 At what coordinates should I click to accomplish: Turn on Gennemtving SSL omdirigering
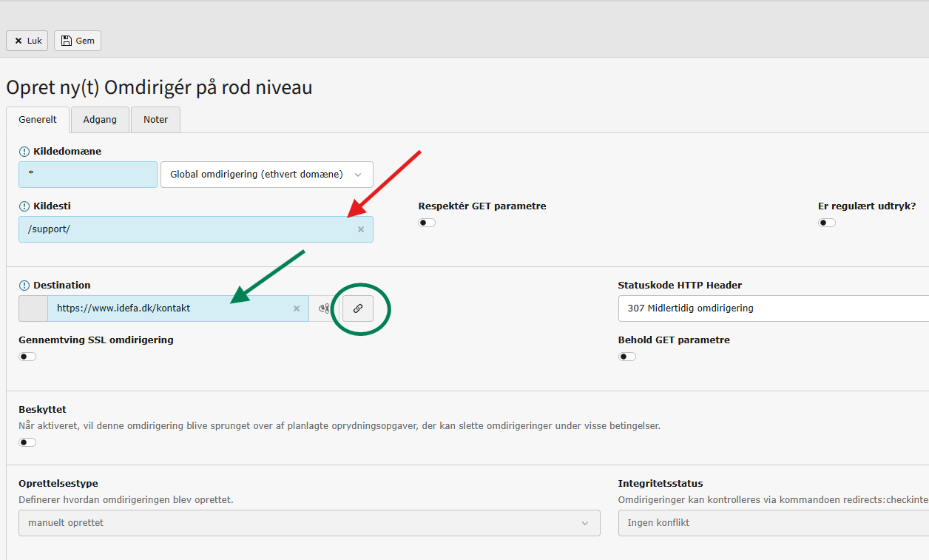[x=27, y=357]
